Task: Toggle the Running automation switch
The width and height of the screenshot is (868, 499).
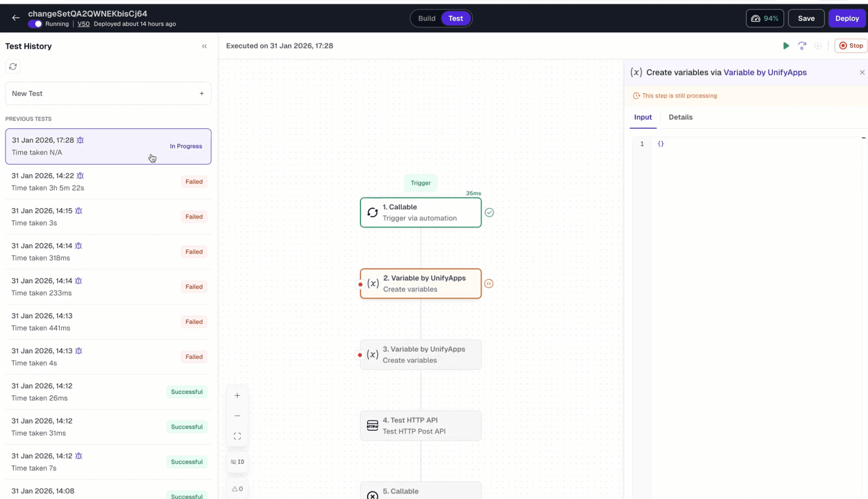Action: point(35,24)
